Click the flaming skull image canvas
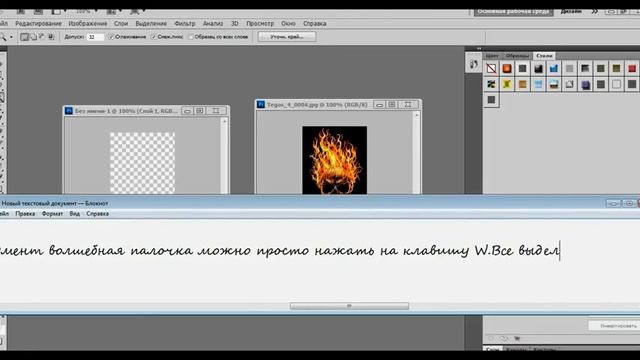Screen dimensions: 640x360 point(335,160)
